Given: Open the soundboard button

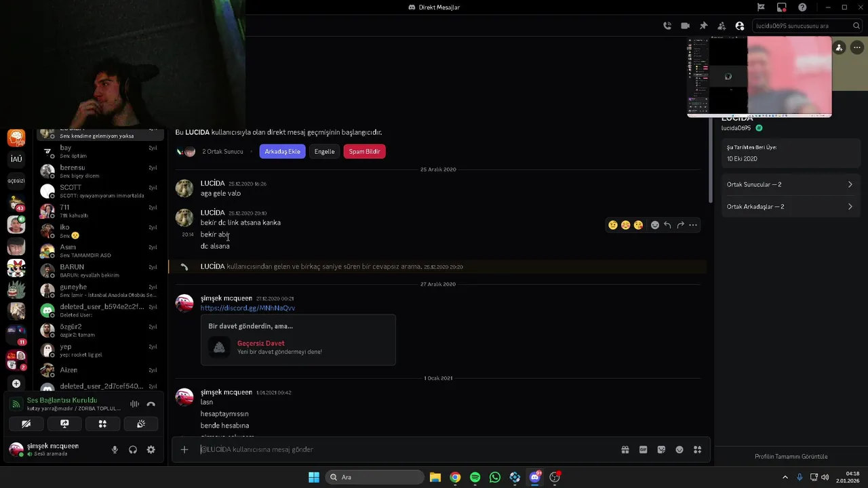Looking at the screenshot, I should pyautogui.click(x=141, y=424).
